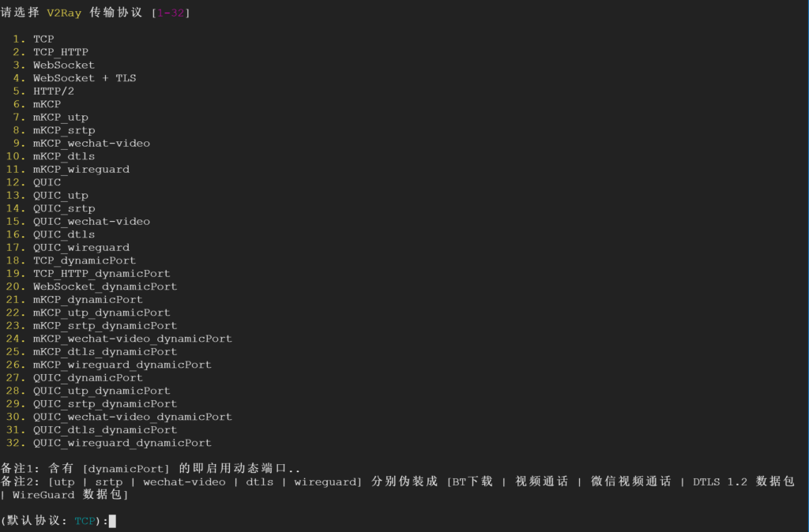Select "20. WebSocket_dynamicPort" option
809x532 pixels.
pyautogui.click(x=92, y=287)
